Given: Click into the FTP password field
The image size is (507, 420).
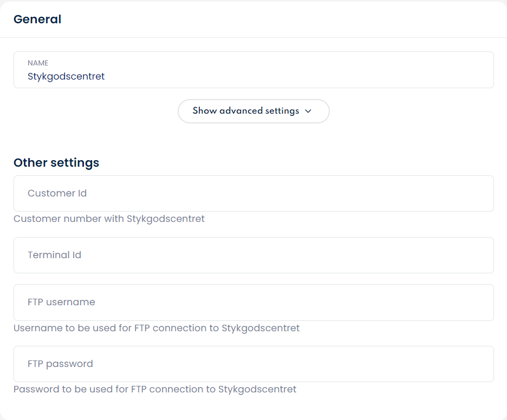Looking at the screenshot, I should point(253,364).
